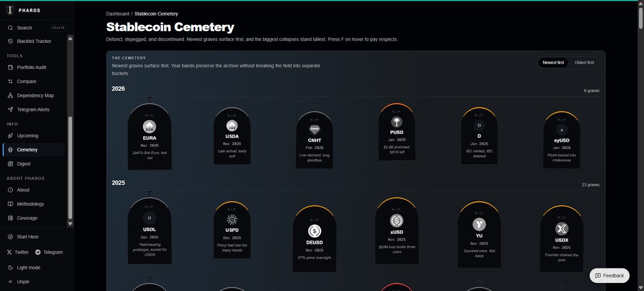This screenshot has height=291, width=644.
Task: Sort graves Oldest first
Action: pyautogui.click(x=584, y=63)
